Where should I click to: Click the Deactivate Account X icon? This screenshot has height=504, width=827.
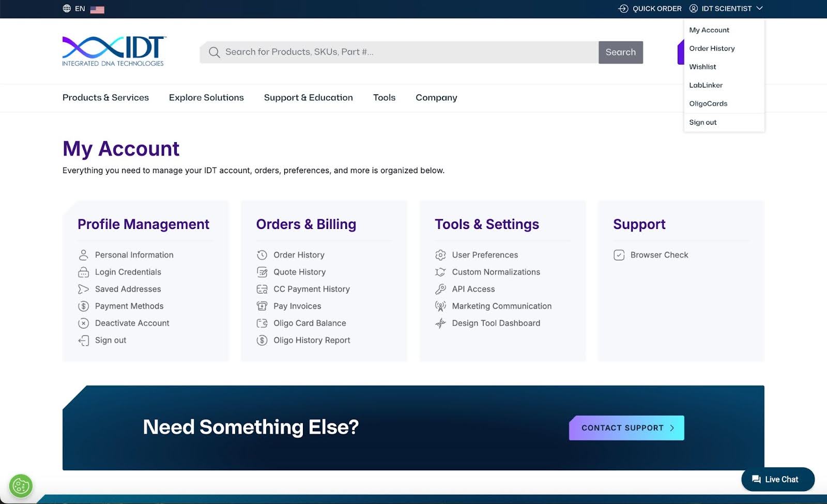[83, 323]
